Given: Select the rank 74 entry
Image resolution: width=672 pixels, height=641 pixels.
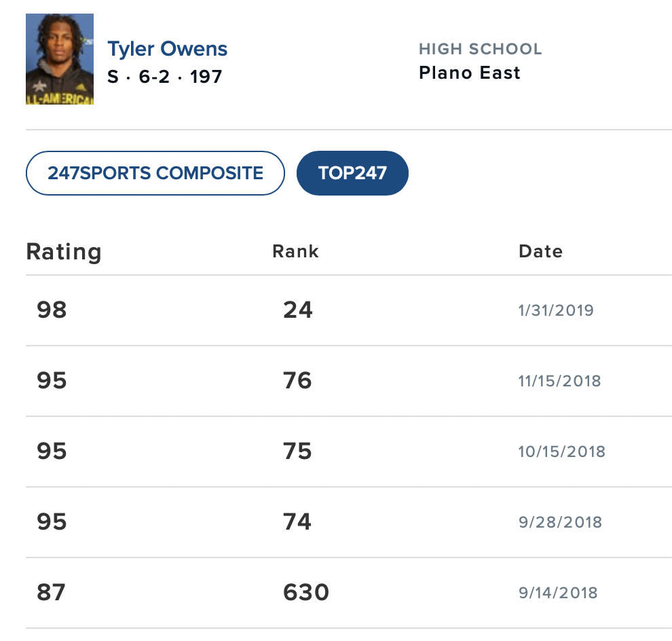Looking at the screenshot, I should (x=297, y=522).
